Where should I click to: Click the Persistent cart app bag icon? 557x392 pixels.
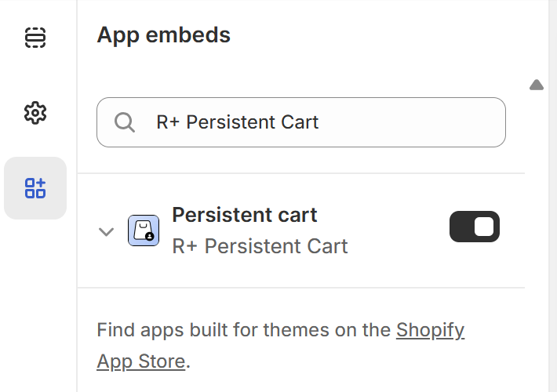click(x=144, y=230)
